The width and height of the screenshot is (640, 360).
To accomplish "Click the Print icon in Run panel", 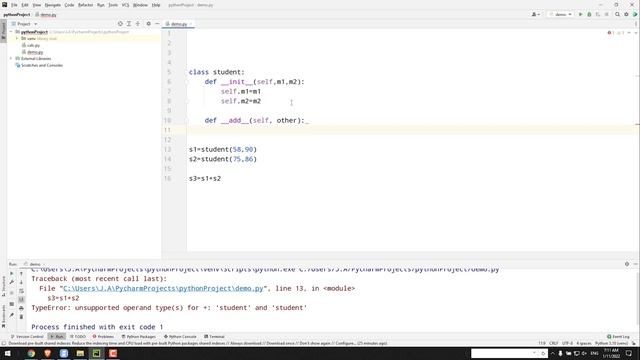I will (21, 308).
